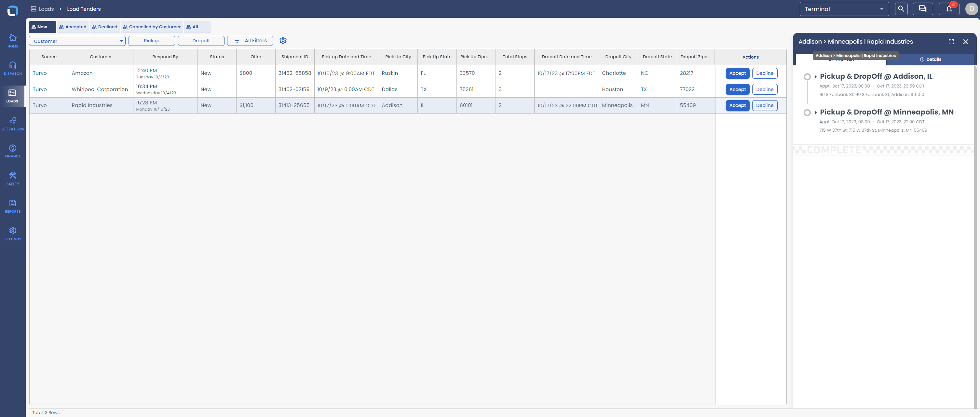Decline the Rapid Industries tender
The image size is (980, 417).
pyautogui.click(x=765, y=105)
